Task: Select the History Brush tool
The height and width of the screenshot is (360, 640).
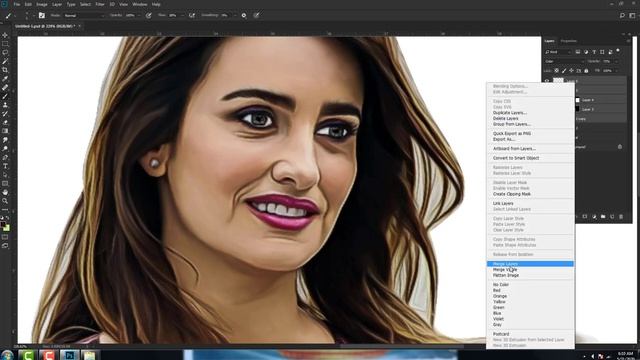Action: (5, 113)
